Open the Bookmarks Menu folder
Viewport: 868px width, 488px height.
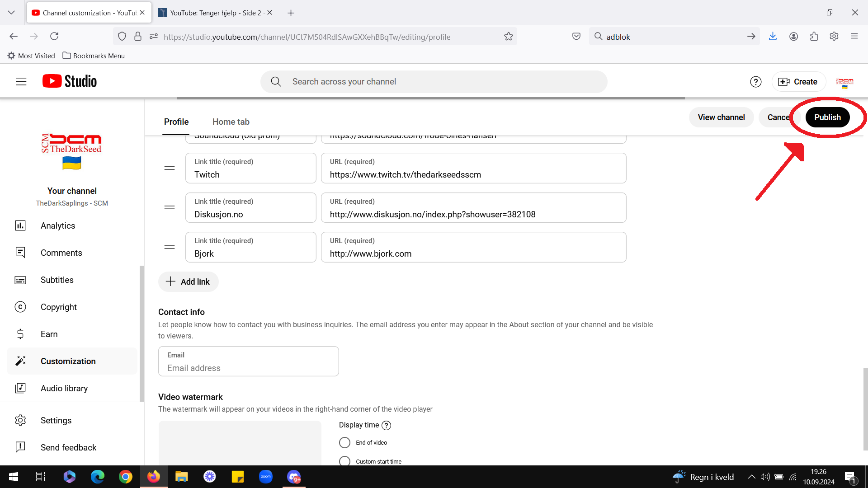pyautogui.click(x=94, y=56)
